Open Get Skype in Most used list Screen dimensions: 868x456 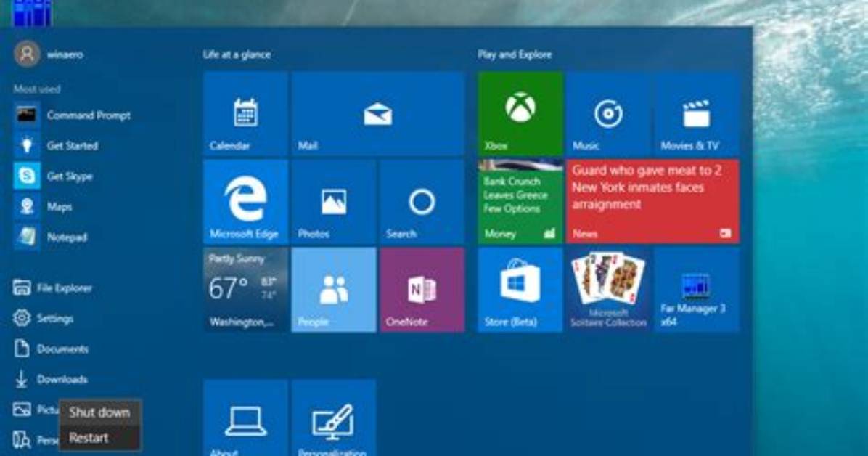tap(53, 176)
